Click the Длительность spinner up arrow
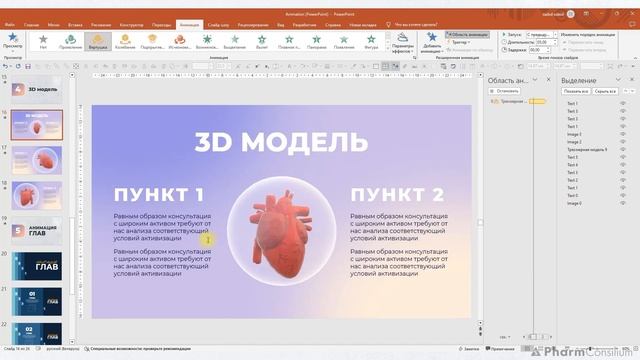Viewport: 640px width, 360px height. pyautogui.click(x=555, y=40)
